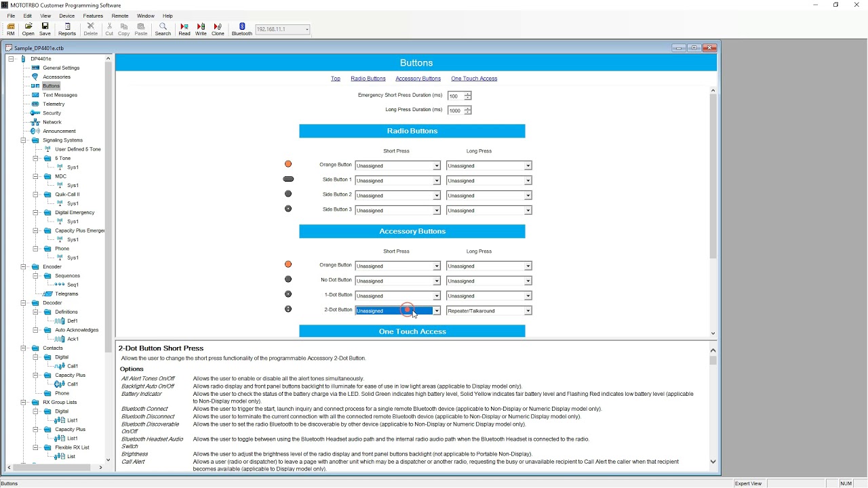This screenshot has height=488, width=868.
Task: Collapse the Contacts tree node
Action: click(23, 348)
